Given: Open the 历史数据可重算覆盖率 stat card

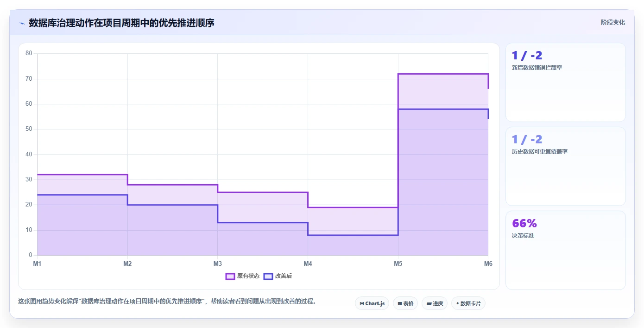Looking at the screenshot, I should (x=566, y=166).
